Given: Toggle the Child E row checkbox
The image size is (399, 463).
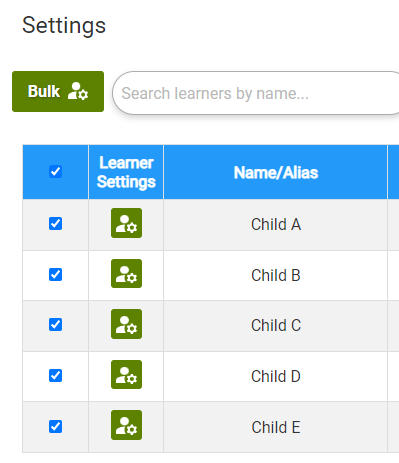Looking at the screenshot, I should pos(55,426).
